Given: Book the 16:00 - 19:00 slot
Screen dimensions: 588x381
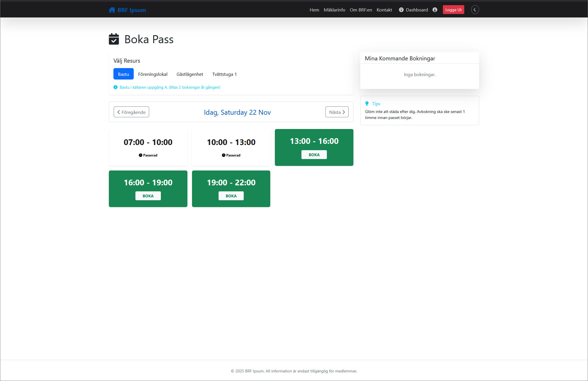Looking at the screenshot, I should coord(148,196).
